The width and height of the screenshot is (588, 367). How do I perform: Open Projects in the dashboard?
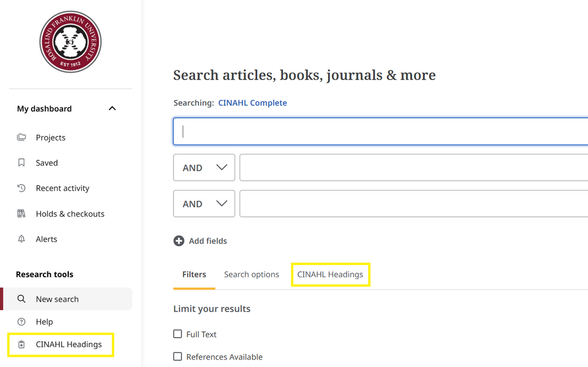(51, 138)
